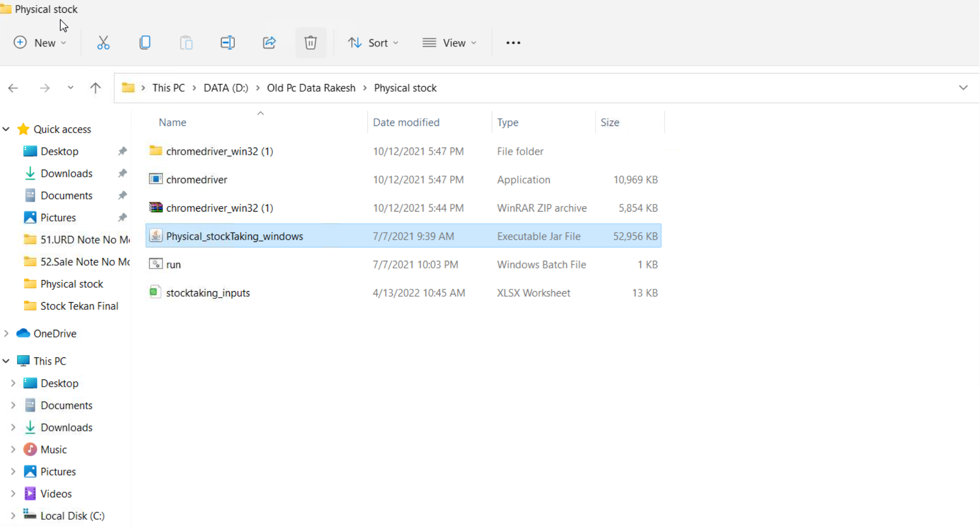Click the Copy icon in toolbar

point(145,43)
